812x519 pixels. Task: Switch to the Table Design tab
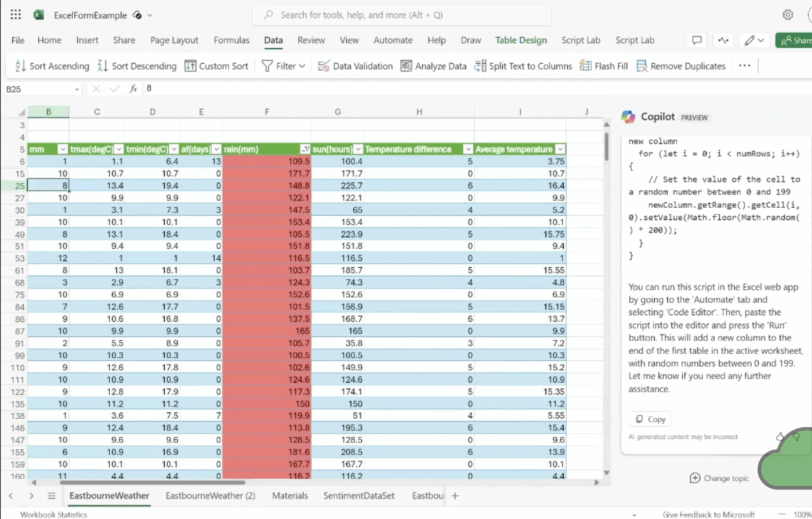coord(520,40)
